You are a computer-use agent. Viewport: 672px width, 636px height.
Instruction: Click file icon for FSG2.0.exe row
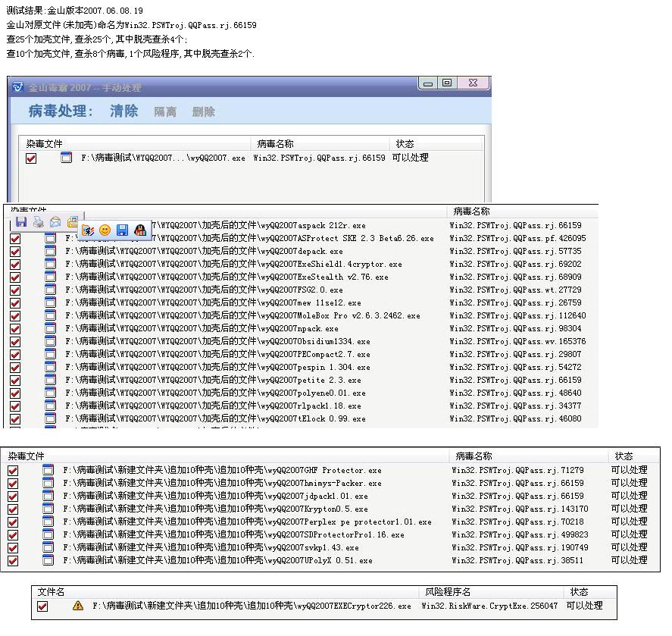click(50, 290)
